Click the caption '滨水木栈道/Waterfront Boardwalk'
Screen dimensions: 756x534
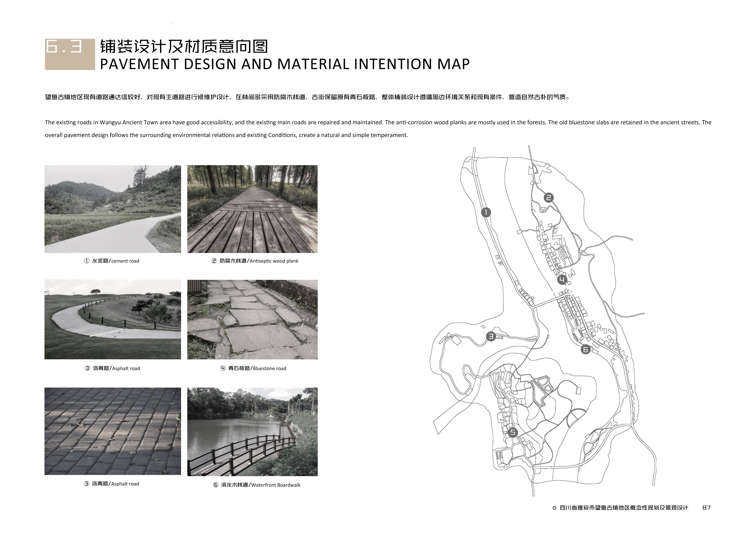point(261,485)
